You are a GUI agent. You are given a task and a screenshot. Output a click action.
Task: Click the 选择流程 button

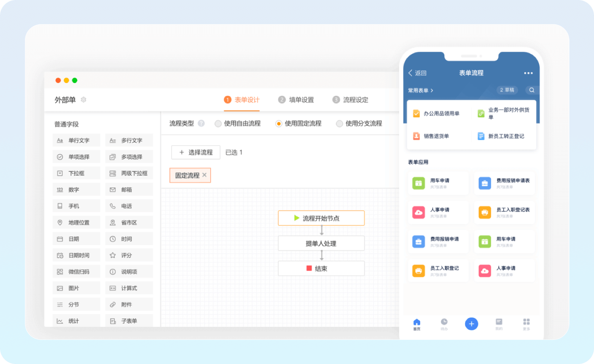[196, 152]
